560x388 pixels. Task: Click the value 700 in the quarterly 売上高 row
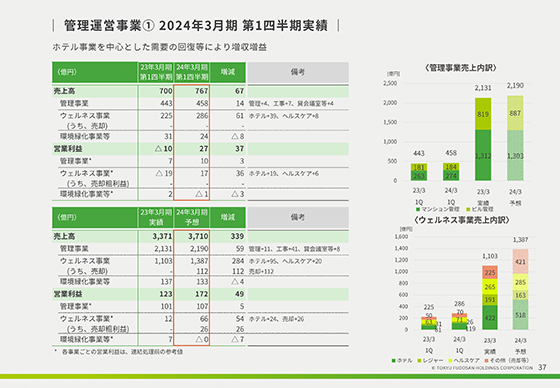point(166,91)
